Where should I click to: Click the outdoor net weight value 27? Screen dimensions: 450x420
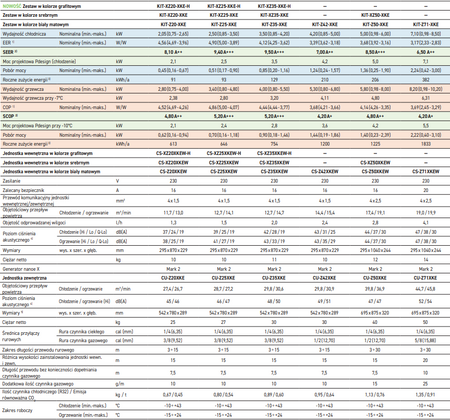(224, 322)
